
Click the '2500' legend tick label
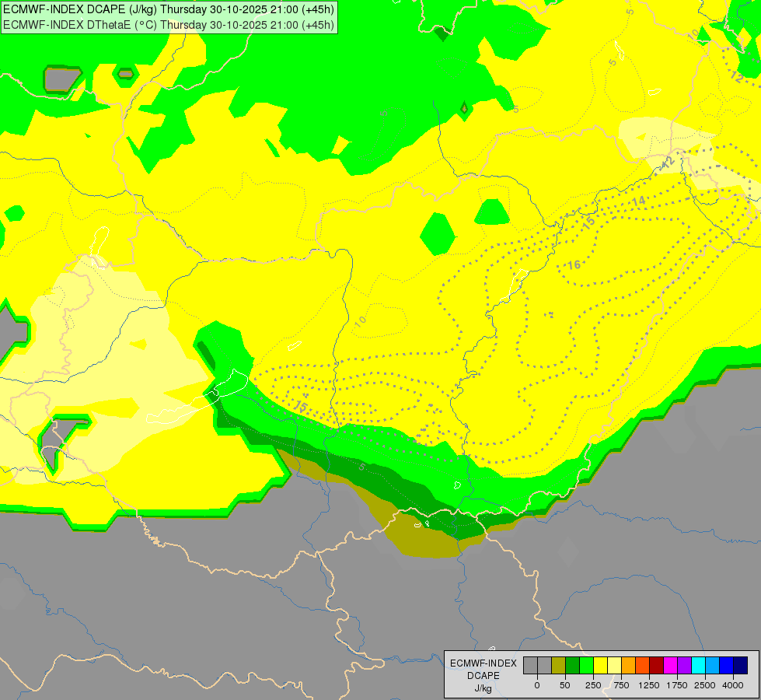(705, 685)
